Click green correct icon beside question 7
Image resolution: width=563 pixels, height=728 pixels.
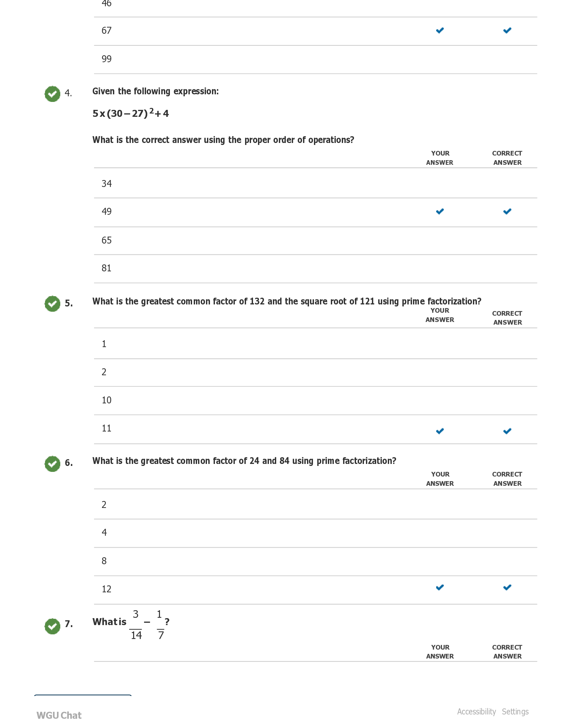click(52, 626)
